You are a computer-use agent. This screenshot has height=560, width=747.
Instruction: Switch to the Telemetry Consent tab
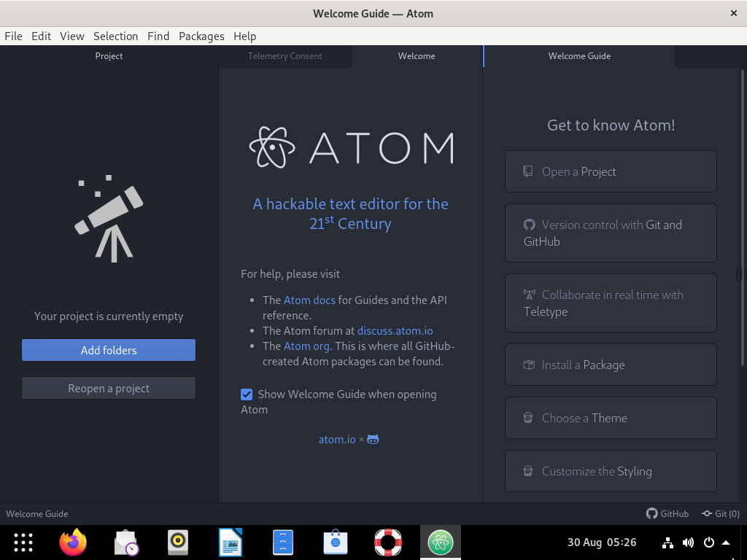pyautogui.click(x=285, y=56)
